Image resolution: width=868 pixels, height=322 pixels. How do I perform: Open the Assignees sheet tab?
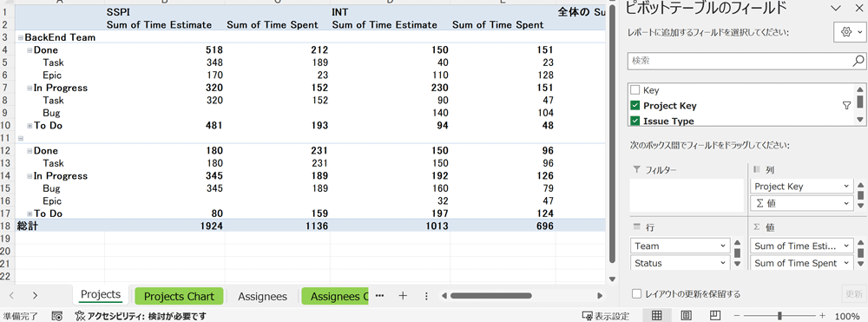262,297
